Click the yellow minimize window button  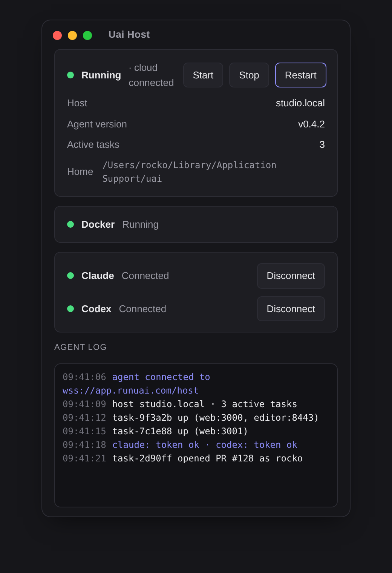(72, 35)
